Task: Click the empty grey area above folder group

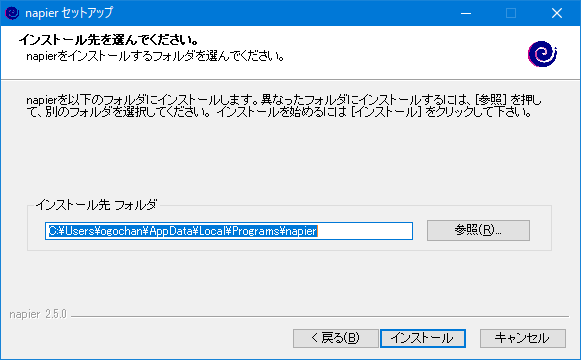Action: click(289, 159)
